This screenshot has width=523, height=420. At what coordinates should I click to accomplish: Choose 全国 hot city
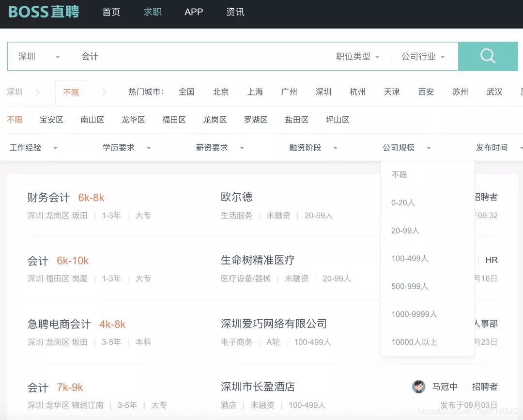186,92
